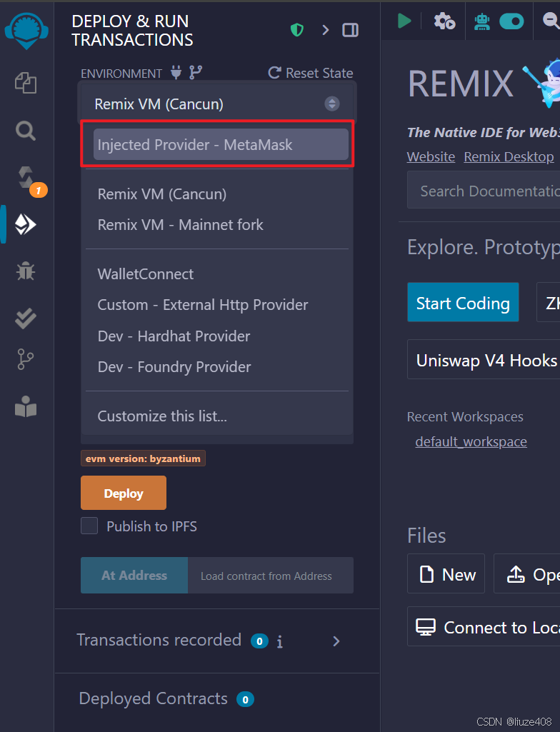
Task: Click the compile-and-run gears icon
Action: click(444, 21)
